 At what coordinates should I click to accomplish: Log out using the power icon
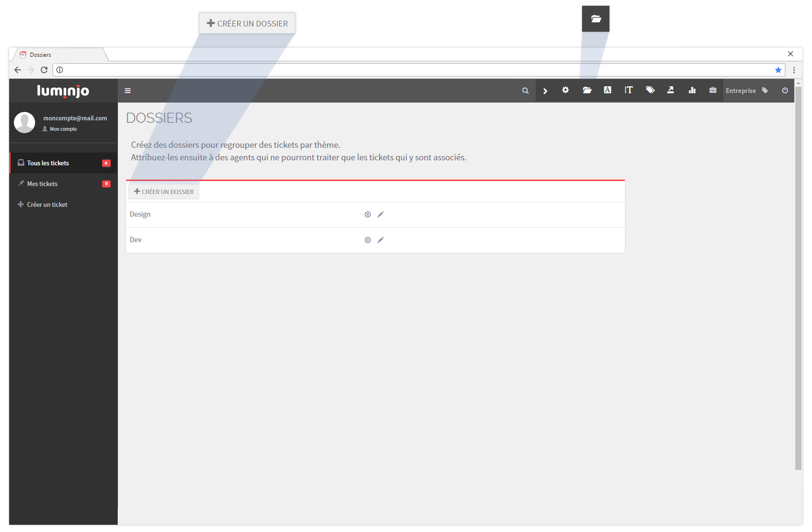click(785, 91)
